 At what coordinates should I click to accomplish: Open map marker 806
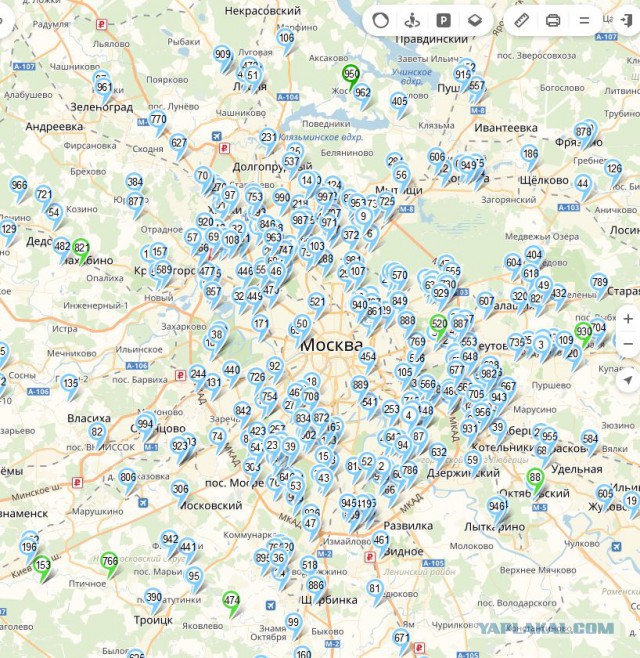(128, 477)
